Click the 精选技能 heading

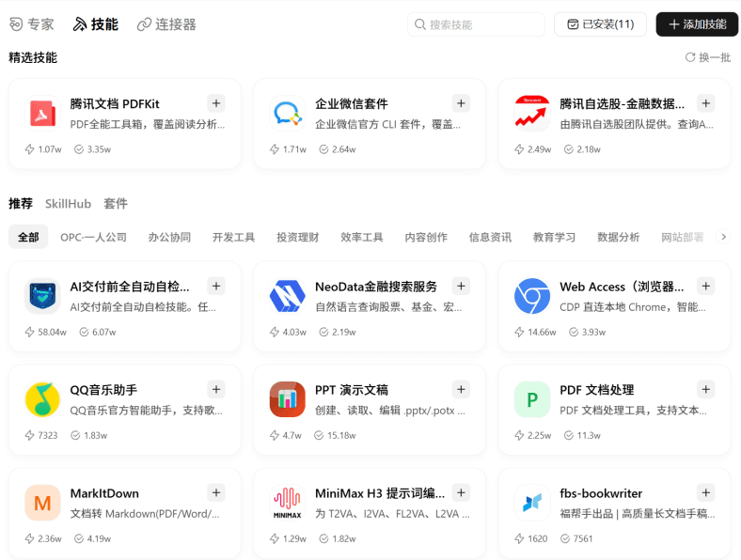coord(33,57)
